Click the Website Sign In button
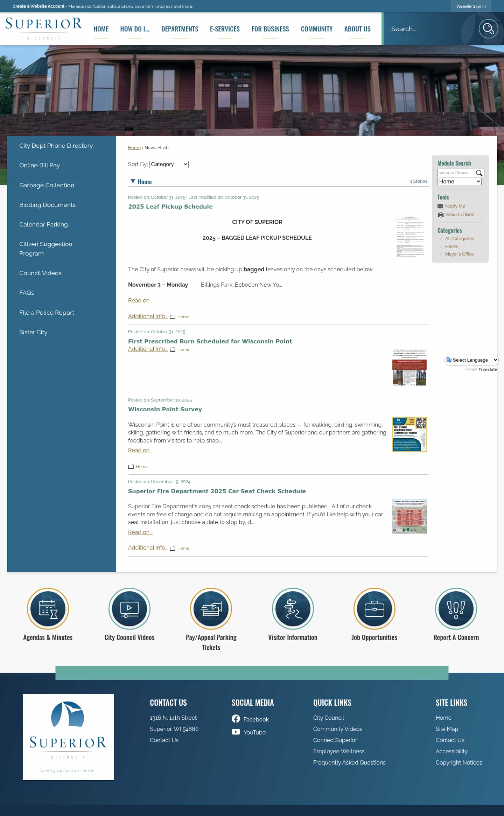 [x=471, y=6]
